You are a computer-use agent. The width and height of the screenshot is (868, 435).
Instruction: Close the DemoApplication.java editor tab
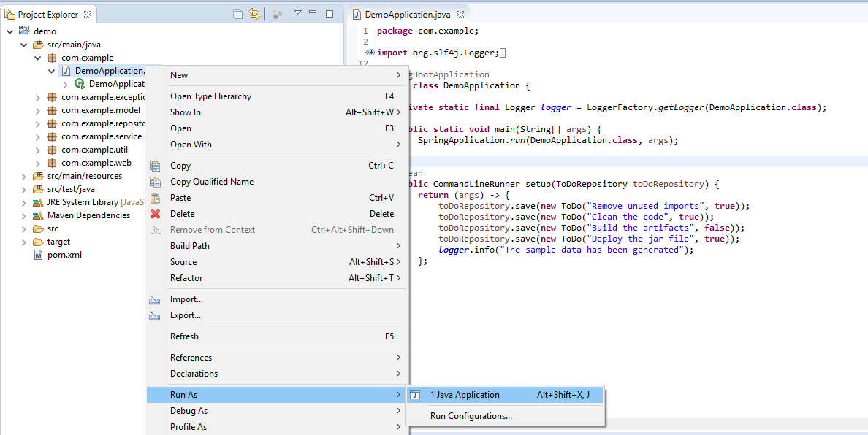460,15
